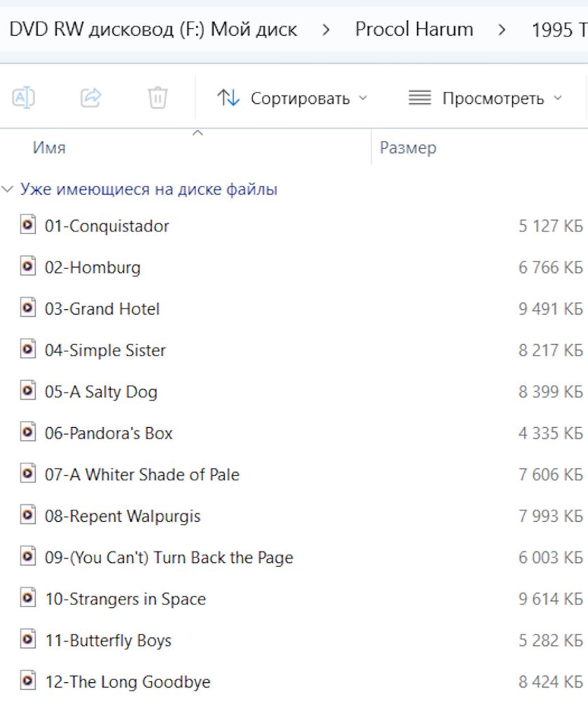Click the media file icon for 06-Pandora's Box
The height and width of the screenshot is (718, 588).
pyautogui.click(x=28, y=432)
